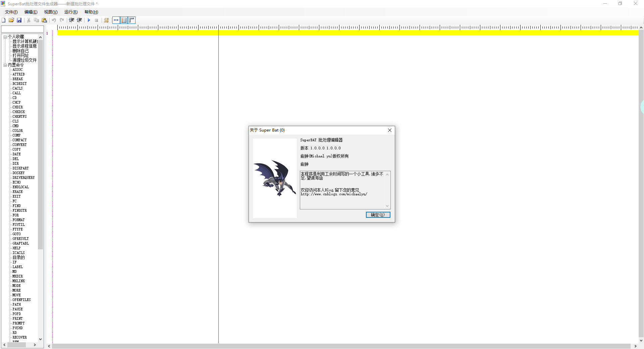Increase indent of the selected lines
Image resolution: width=644 pixels, height=349 pixels.
coord(71,20)
